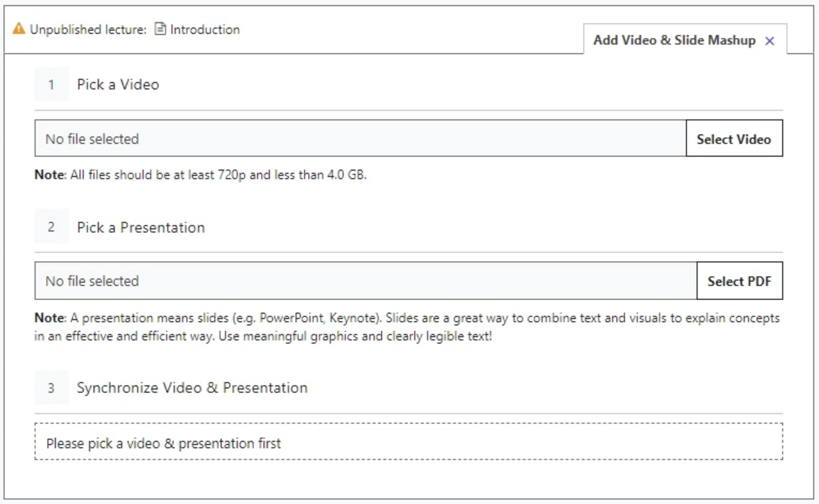The height and width of the screenshot is (504, 819).
Task: Open the Introduction lecture title
Action: [x=205, y=30]
